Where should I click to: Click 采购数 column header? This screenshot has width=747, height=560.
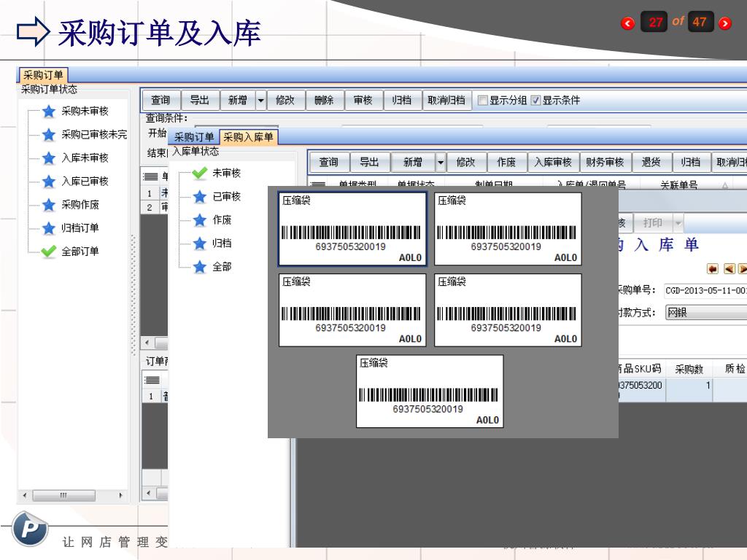(x=689, y=369)
